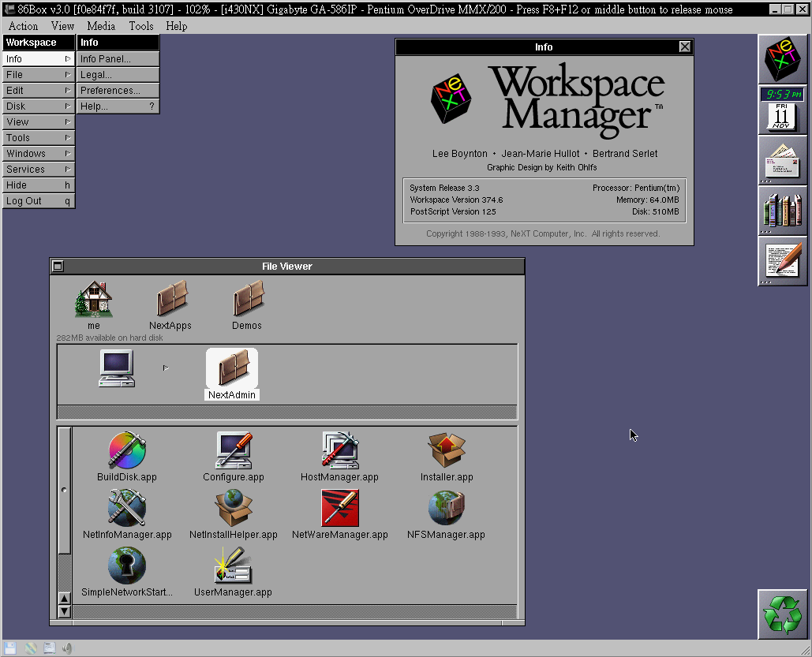Click the 'me' home folder icon on shelf
812x657 pixels.
click(94, 299)
